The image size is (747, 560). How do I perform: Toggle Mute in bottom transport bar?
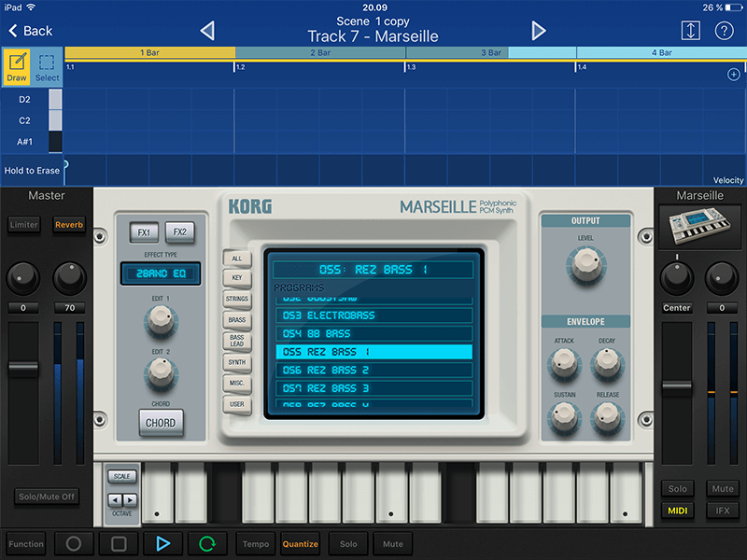(392, 544)
